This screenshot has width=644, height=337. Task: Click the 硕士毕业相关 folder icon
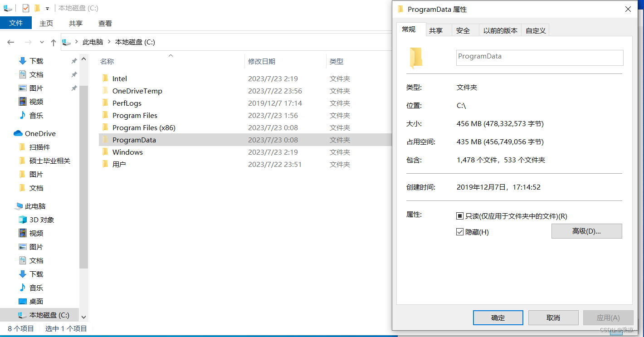click(x=22, y=161)
